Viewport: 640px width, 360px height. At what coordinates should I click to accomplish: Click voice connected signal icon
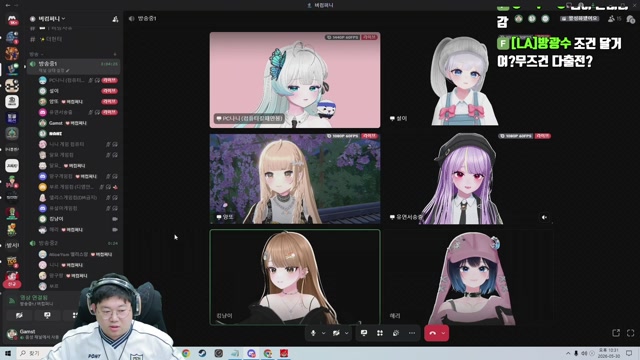coord(12,300)
